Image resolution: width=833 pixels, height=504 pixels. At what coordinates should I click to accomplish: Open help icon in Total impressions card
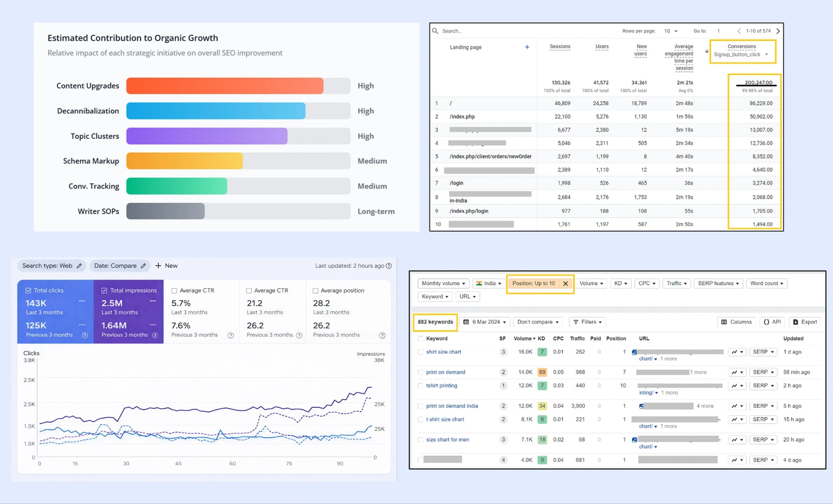pyautogui.click(x=155, y=335)
